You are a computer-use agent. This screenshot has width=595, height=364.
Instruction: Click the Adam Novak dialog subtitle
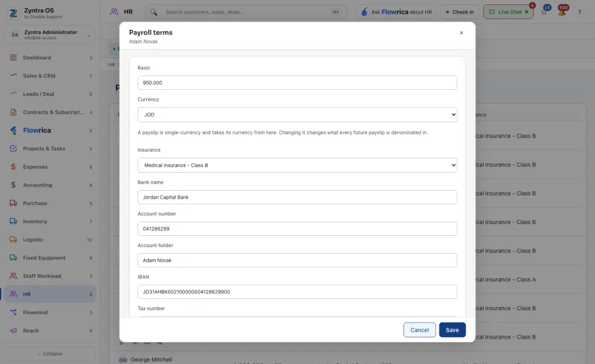tap(143, 41)
